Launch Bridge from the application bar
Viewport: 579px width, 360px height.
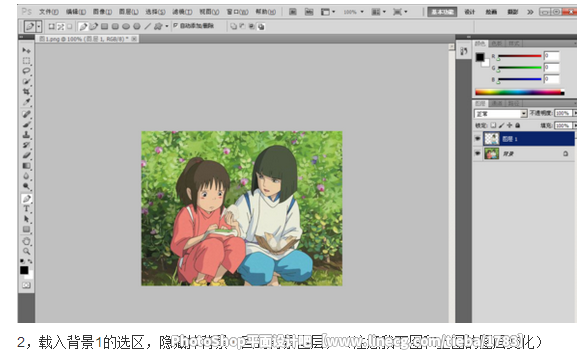(292, 12)
